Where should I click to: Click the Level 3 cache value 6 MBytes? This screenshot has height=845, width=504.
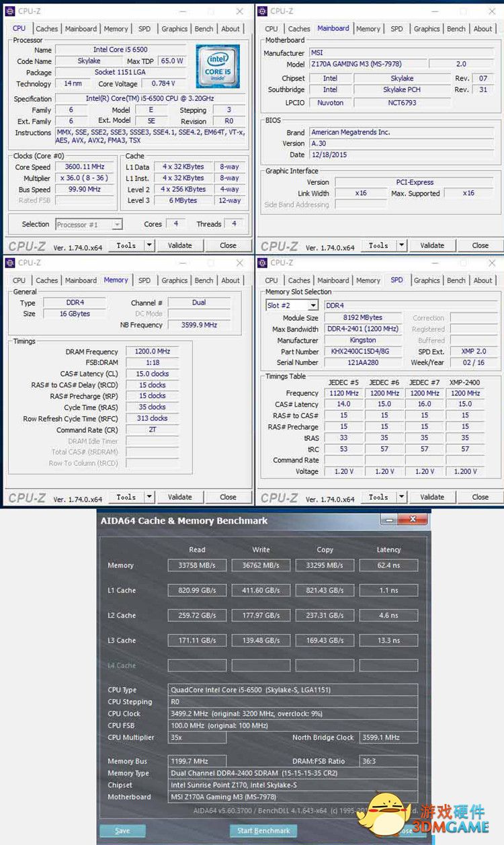click(x=183, y=200)
